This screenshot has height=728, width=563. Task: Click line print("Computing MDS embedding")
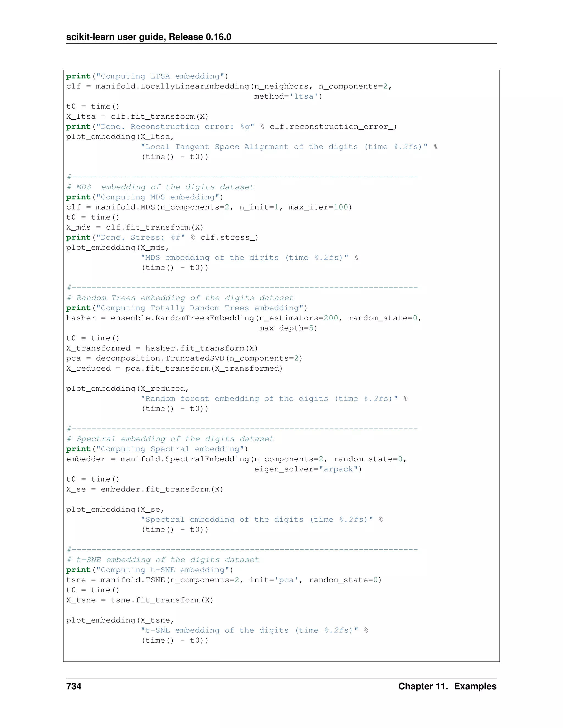145,197
